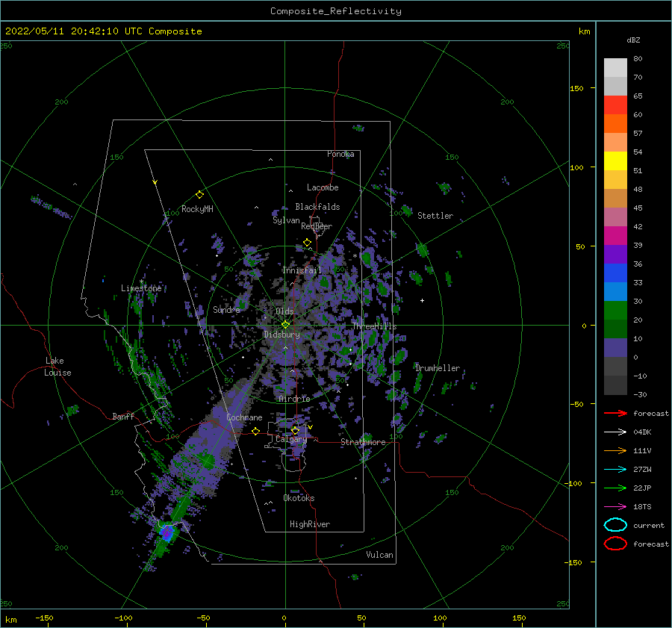Click the Sylvan label
This screenshot has width=672, height=628.
pos(286,220)
